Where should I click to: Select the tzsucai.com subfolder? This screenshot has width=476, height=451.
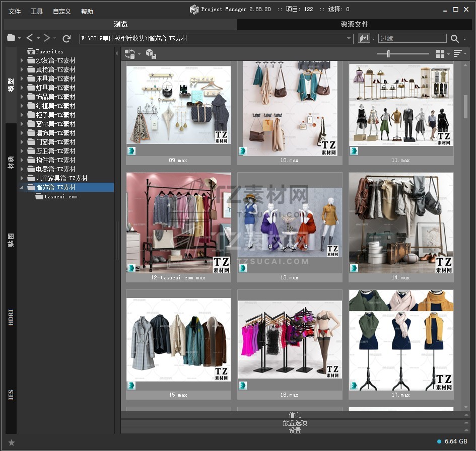tap(60, 197)
